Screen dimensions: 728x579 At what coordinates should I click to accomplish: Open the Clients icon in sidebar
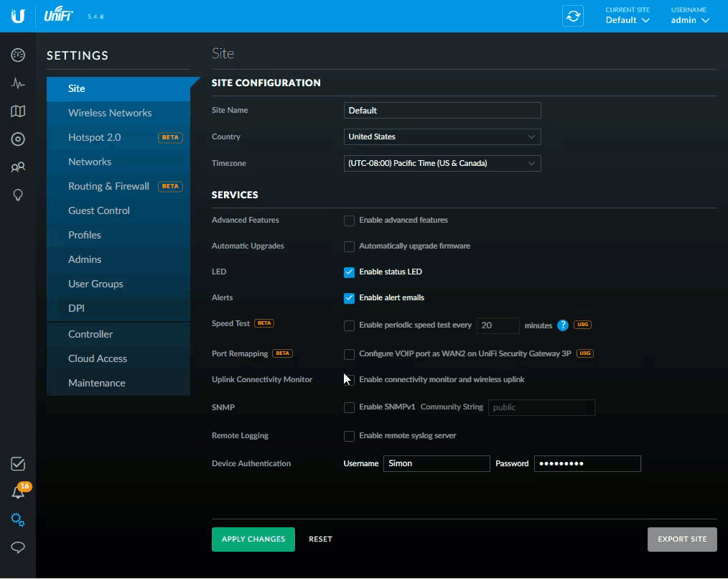coord(18,167)
